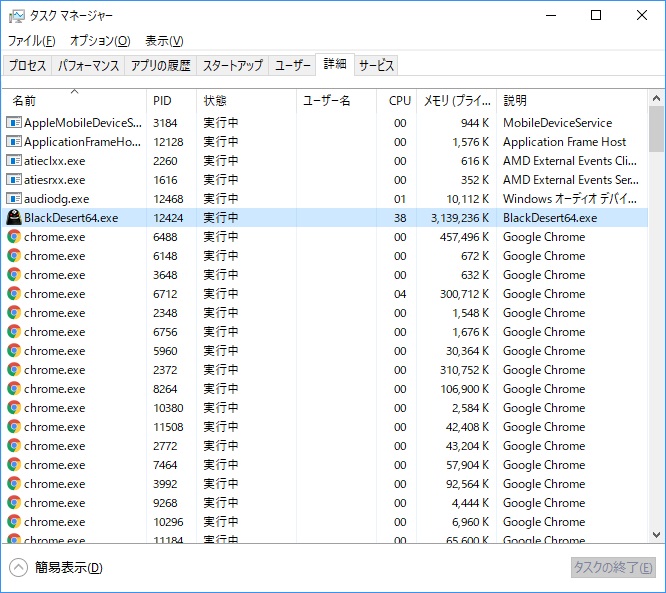This screenshot has width=666, height=593.
Task: Switch to the パフォーマンス tab
Action: click(88, 65)
